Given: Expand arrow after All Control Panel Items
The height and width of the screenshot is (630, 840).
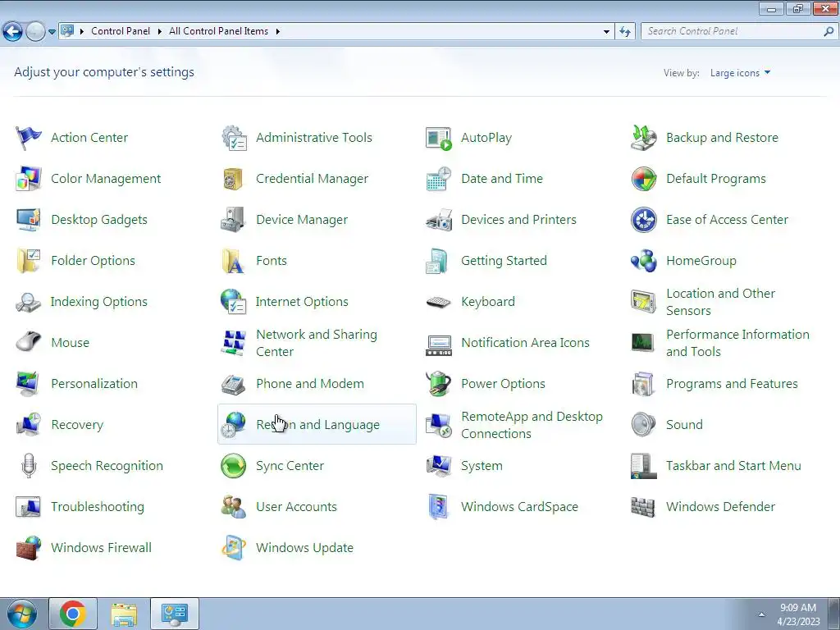Looking at the screenshot, I should [278, 32].
